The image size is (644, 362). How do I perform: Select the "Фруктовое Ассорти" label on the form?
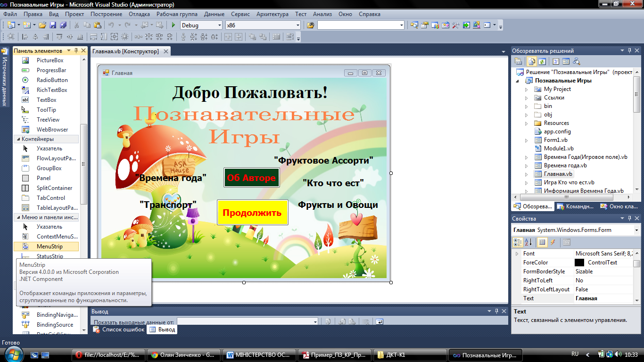click(323, 160)
